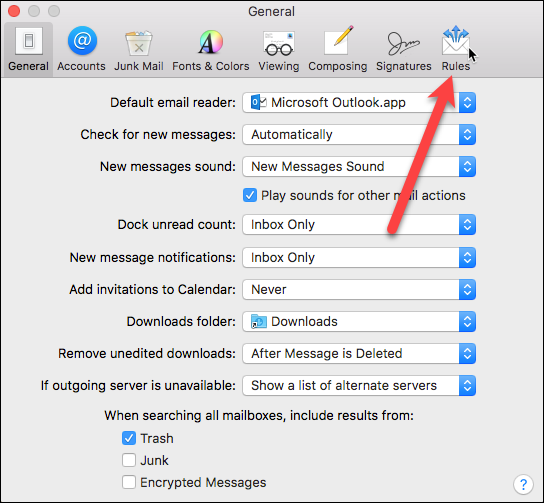The image size is (544, 503).
Task: Open the Rules preferences pane
Action: pos(456,49)
